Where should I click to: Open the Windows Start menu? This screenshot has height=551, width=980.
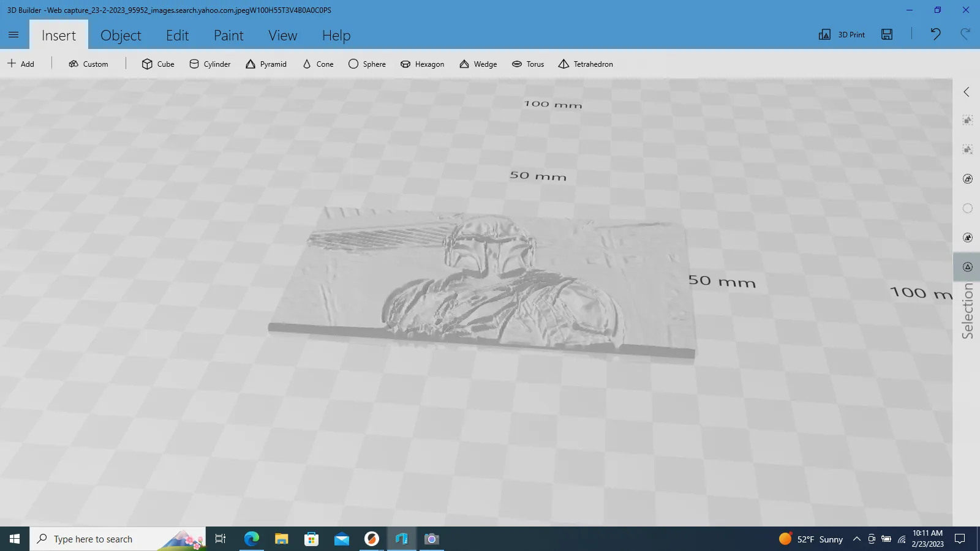15,539
